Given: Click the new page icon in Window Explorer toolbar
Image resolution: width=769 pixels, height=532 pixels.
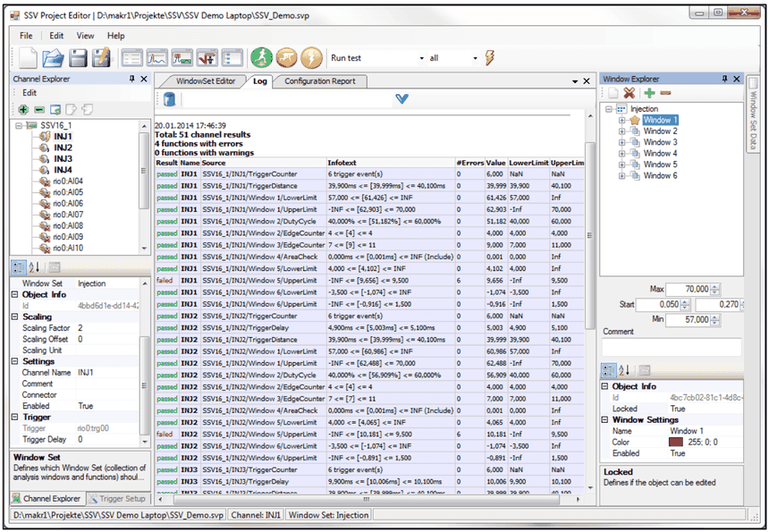Looking at the screenshot, I should click(613, 93).
